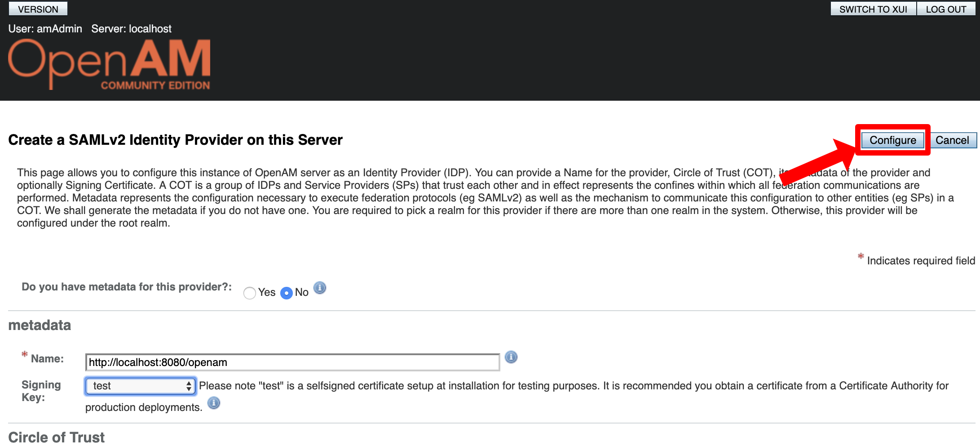The height and width of the screenshot is (446, 980).
Task: Click the red asterisk beside the Name label
Action: [25, 354]
